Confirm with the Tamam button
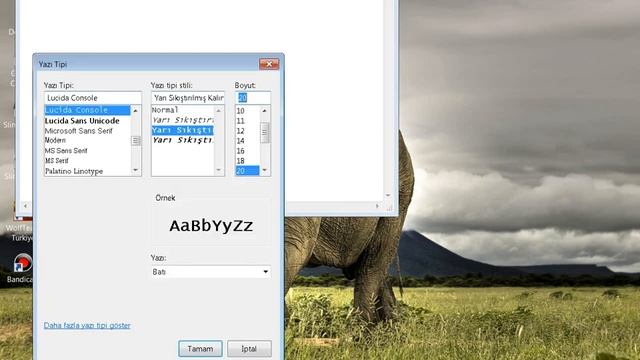The image size is (640, 360). tap(200, 349)
